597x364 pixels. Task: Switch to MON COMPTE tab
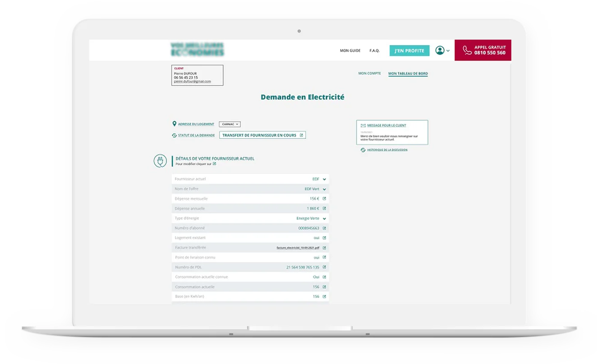coord(369,73)
